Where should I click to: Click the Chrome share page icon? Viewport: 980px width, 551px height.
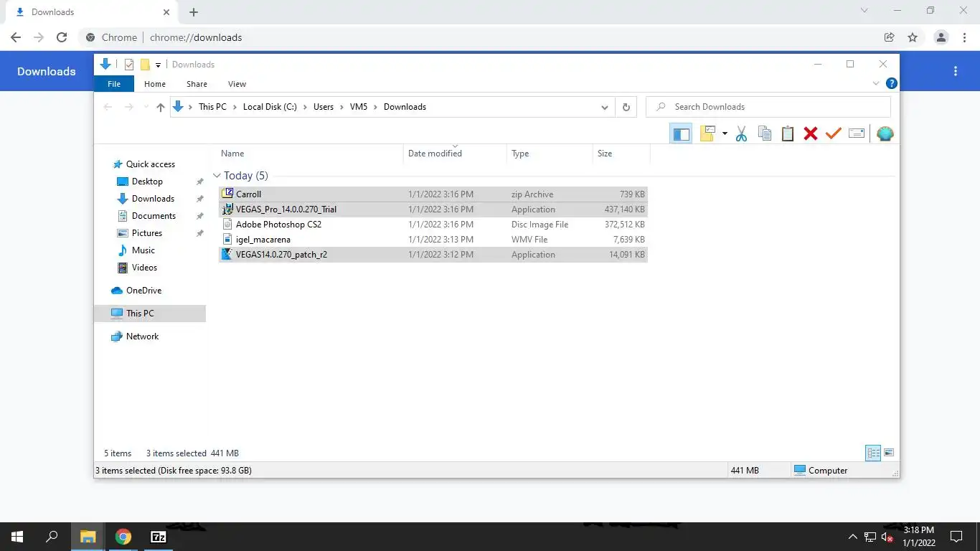[889, 37]
